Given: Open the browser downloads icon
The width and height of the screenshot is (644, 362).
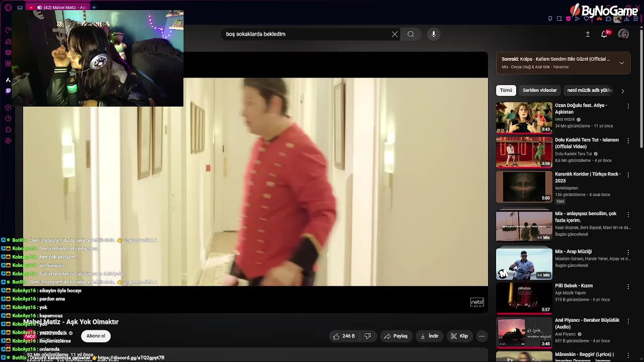Looking at the screenshot, I should pos(626,19).
